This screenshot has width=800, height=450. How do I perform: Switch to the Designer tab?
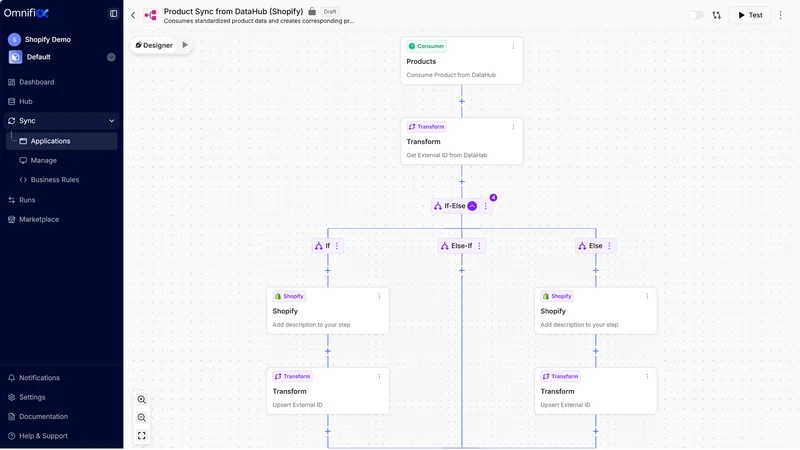coord(154,45)
